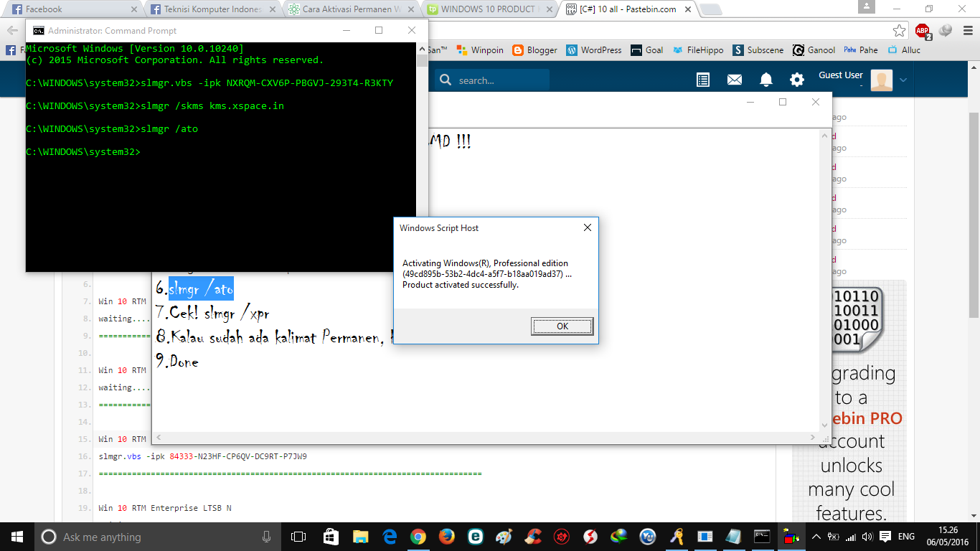Click the highlighted 'slmgr /ato' text
This screenshot has height=551, width=980.
pos(201,289)
